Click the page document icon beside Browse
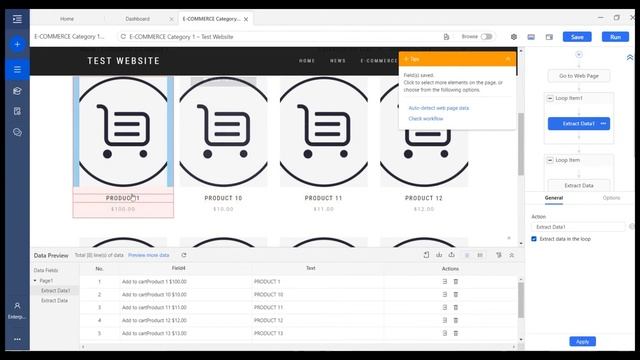640x360 pixels. [x=446, y=37]
